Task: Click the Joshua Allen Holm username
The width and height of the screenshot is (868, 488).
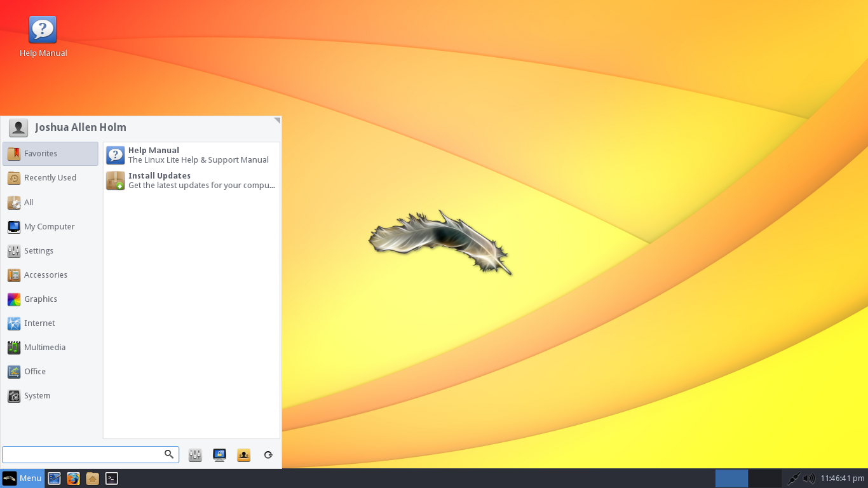Action: pyautogui.click(x=81, y=128)
